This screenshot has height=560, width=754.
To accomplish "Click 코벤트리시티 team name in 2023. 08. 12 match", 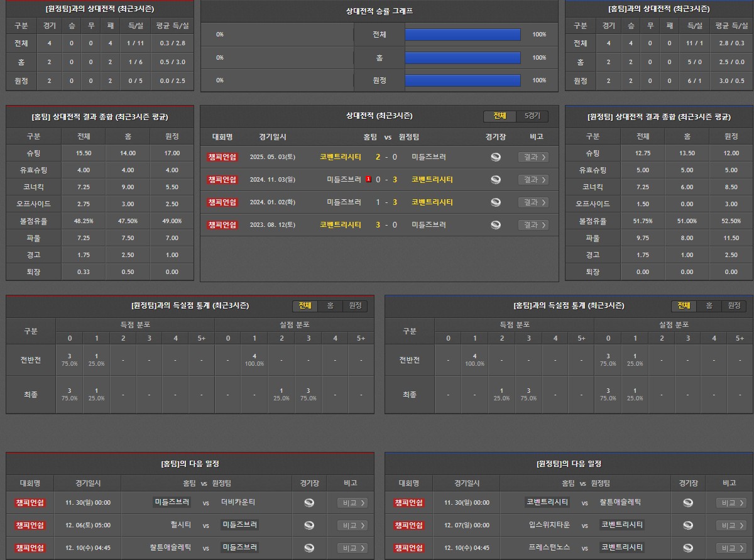I will click(340, 225).
